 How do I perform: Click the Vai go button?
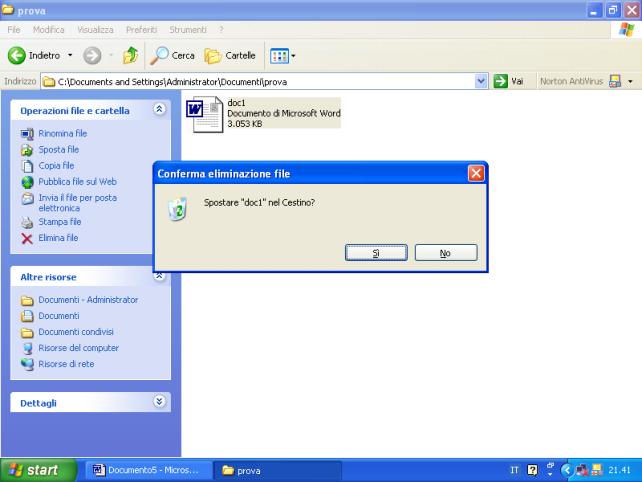[509, 81]
